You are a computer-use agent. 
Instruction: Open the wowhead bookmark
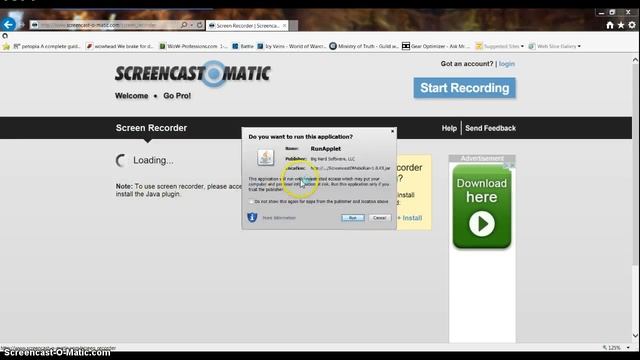click(x=120, y=46)
